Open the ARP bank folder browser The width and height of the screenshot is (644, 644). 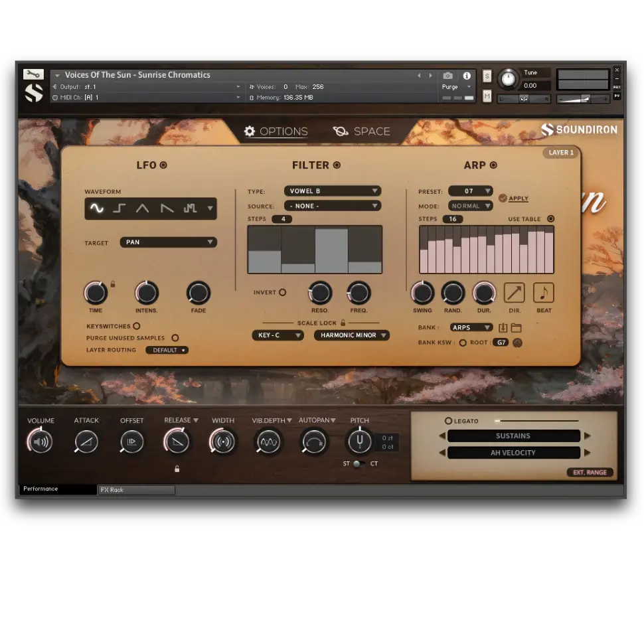click(517, 327)
